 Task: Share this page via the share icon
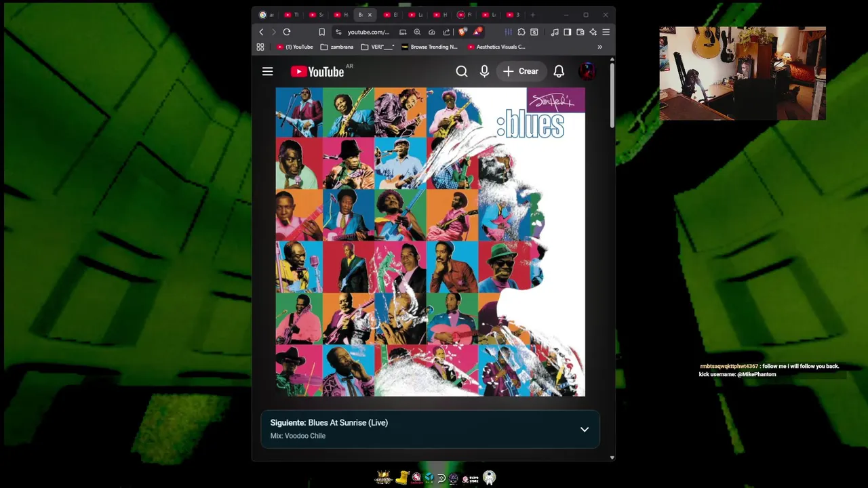[x=446, y=32]
